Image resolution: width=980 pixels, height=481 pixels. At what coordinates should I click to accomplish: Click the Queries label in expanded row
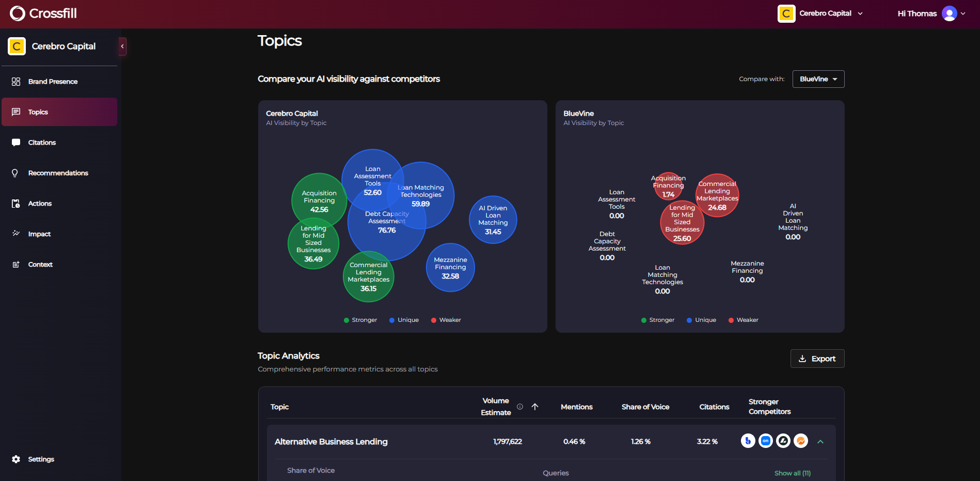tap(556, 473)
